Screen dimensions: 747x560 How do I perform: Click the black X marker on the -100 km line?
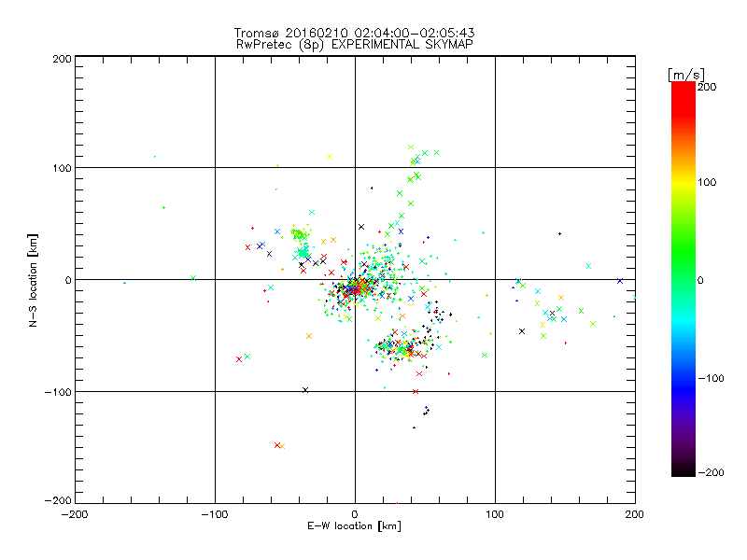click(305, 390)
